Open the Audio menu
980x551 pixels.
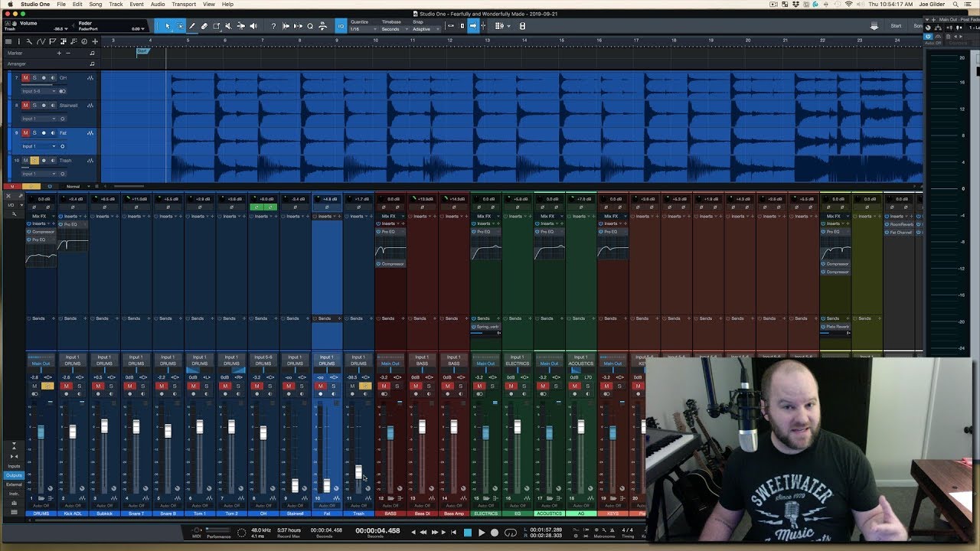click(x=158, y=4)
